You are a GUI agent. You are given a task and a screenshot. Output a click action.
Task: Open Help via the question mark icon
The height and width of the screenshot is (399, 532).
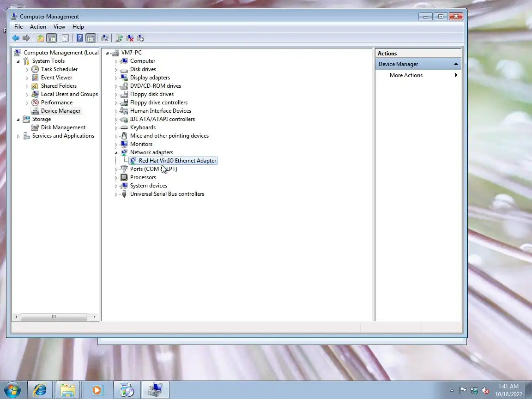79,38
